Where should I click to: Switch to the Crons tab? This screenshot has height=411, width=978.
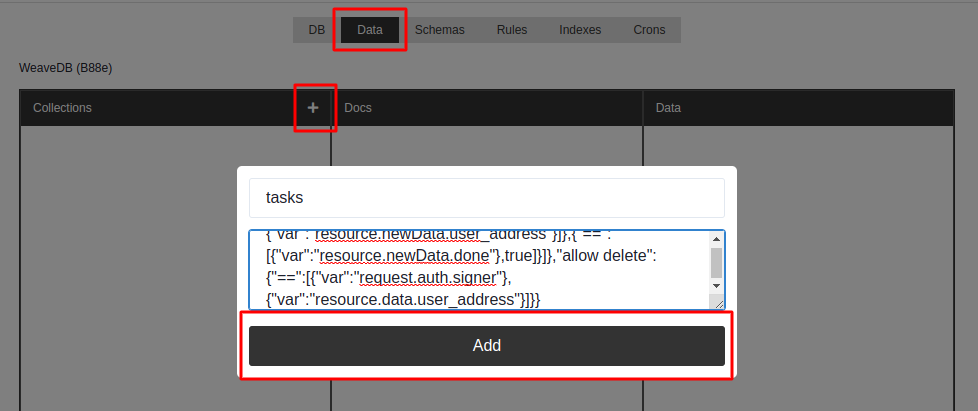(x=649, y=30)
